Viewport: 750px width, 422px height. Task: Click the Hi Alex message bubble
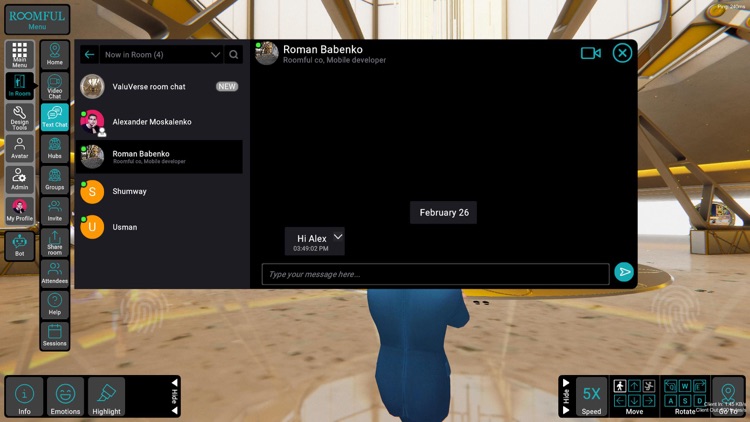pyautogui.click(x=314, y=242)
